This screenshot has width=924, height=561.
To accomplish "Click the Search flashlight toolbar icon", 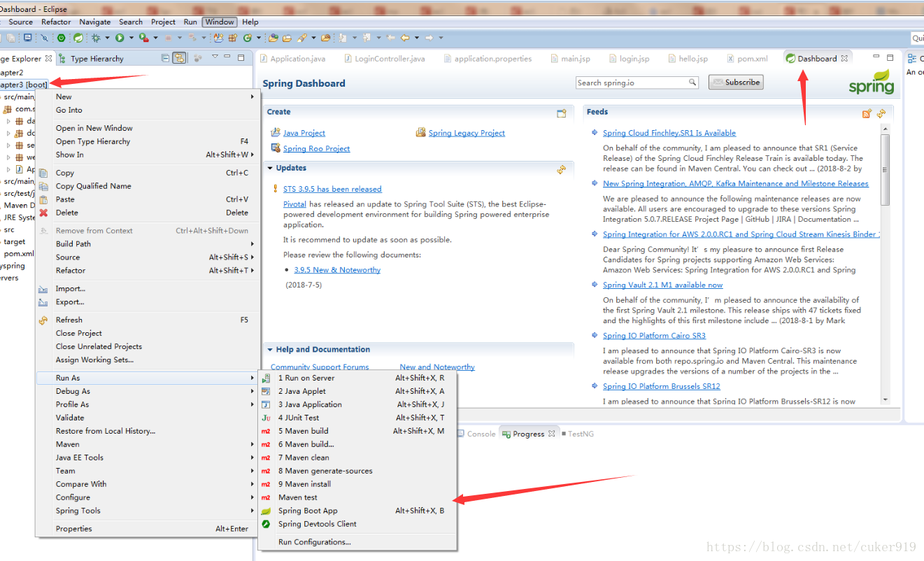I will [301, 38].
